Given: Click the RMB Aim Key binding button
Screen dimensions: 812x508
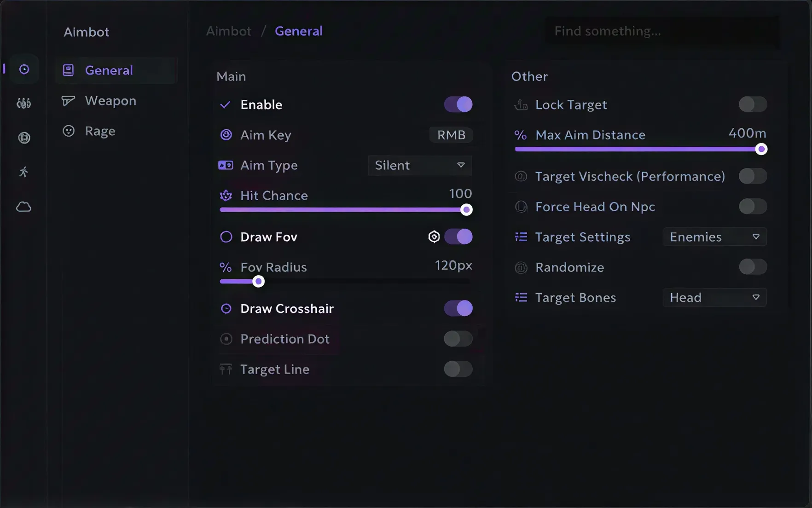Looking at the screenshot, I should pos(451,135).
